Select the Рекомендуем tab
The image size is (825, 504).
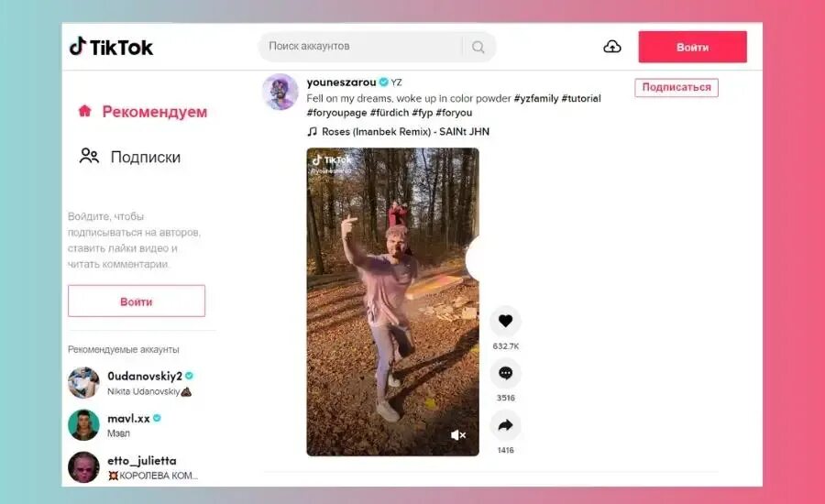[143, 112]
